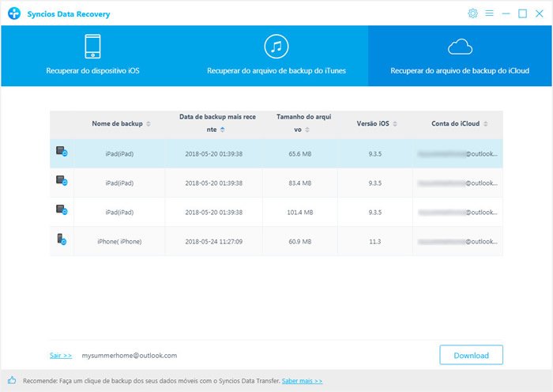
Task: Maximize the Syncios window
Action: pyautogui.click(x=522, y=13)
